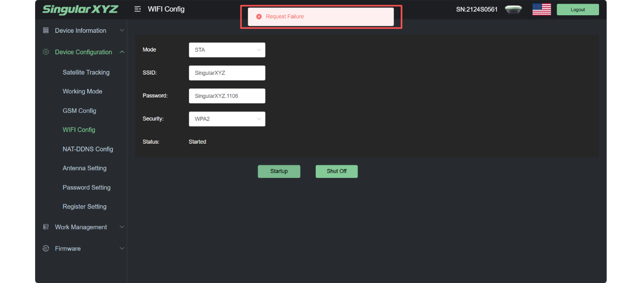This screenshot has height=283, width=644.
Task: Click the sidebar collapse hamburger icon
Action: tap(138, 9)
